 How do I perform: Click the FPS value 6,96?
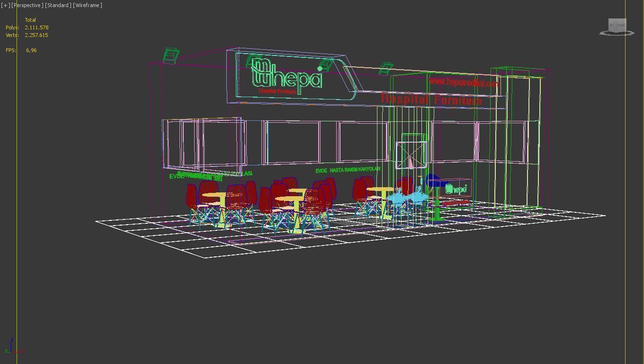(x=31, y=50)
